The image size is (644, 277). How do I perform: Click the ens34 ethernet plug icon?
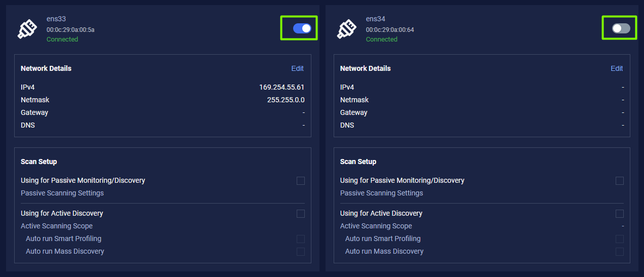[x=347, y=29]
